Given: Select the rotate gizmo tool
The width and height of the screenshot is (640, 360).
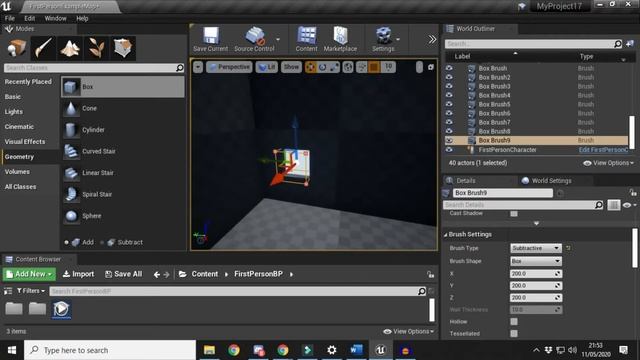Looking at the screenshot, I should click(x=322, y=67).
